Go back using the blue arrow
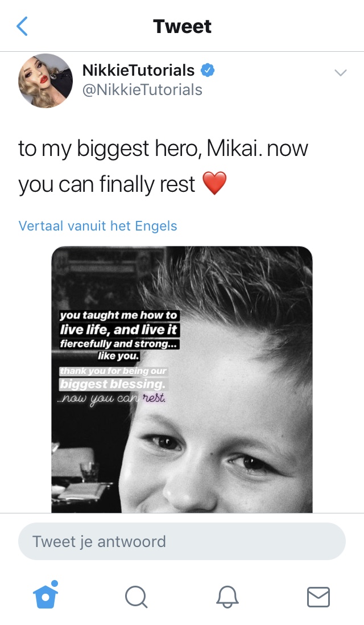Screen dimensions: 364x625 [x=22, y=26]
